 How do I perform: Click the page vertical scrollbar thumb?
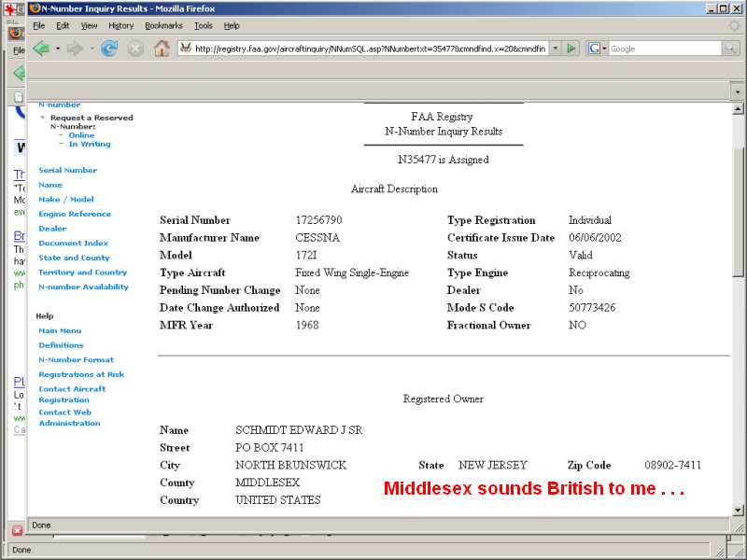738,212
